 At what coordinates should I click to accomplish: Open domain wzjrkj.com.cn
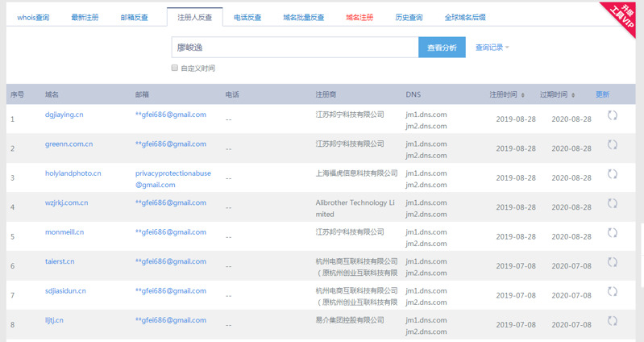pyautogui.click(x=67, y=202)
